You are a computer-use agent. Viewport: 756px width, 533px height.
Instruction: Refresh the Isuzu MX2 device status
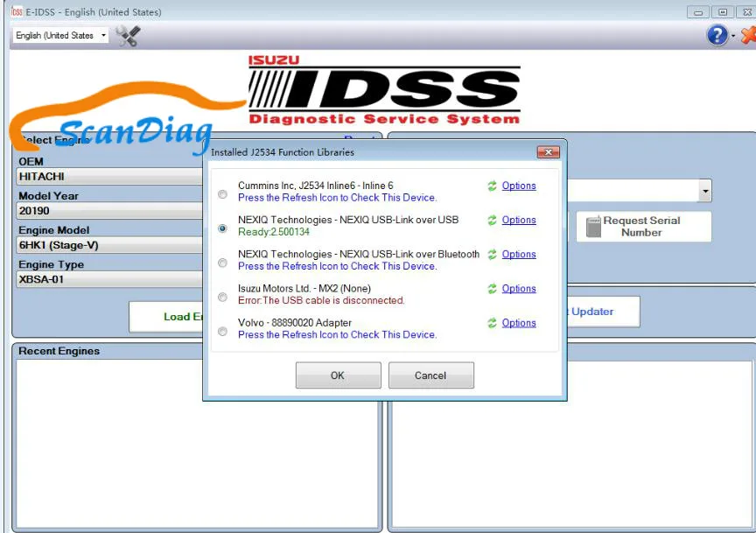[x=492, y=289]
